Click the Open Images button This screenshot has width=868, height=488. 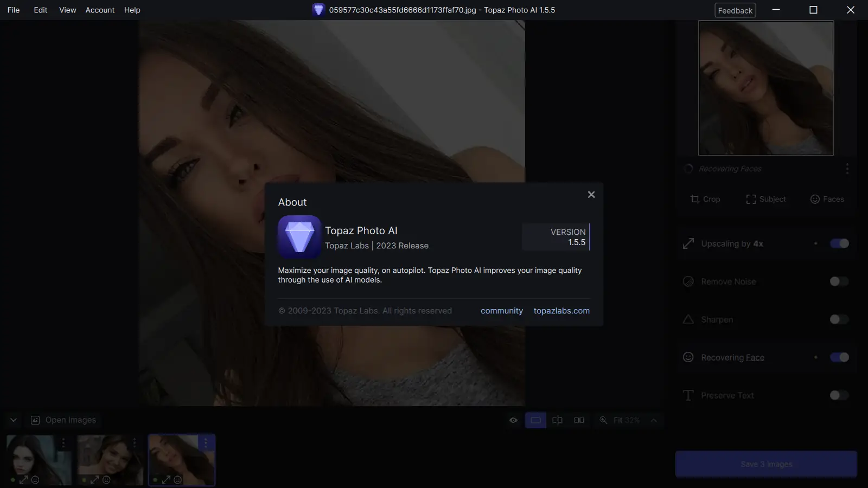(63, 420)
